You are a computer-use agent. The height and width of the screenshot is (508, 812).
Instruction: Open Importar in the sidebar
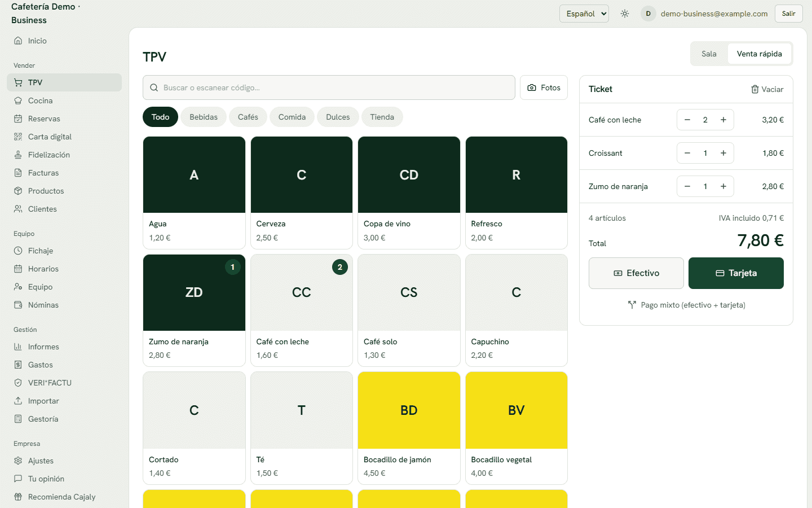pos(64,401)
